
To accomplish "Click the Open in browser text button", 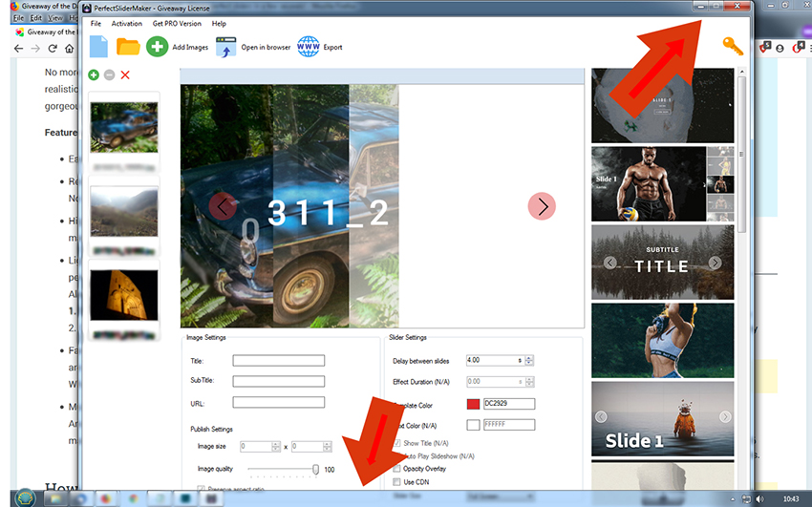I will (x=266, y=47).
